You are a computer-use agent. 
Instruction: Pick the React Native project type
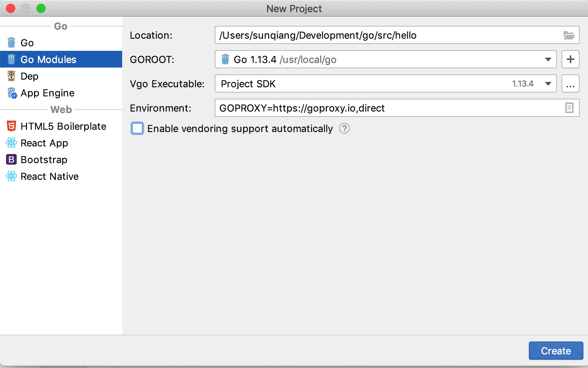[x=61, y=176]
